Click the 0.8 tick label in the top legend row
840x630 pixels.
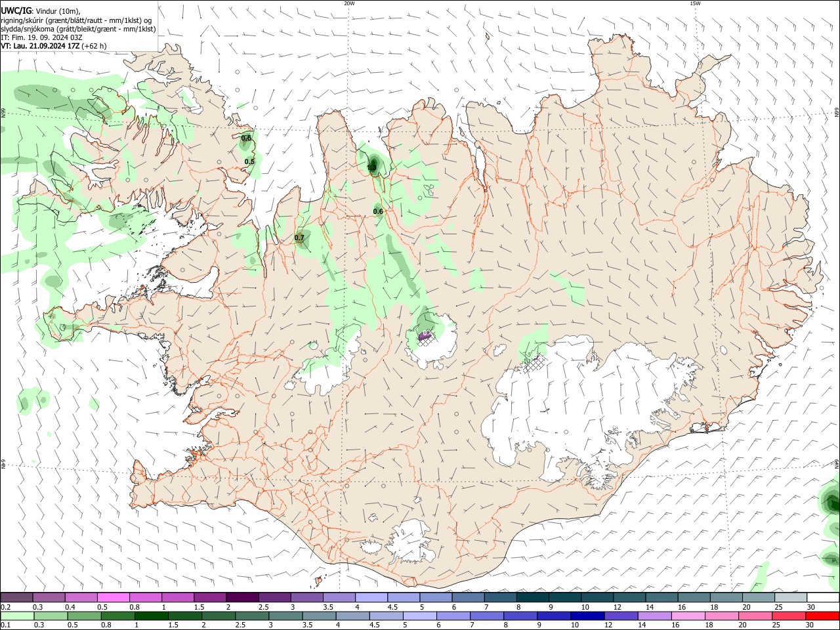[135, 607]
